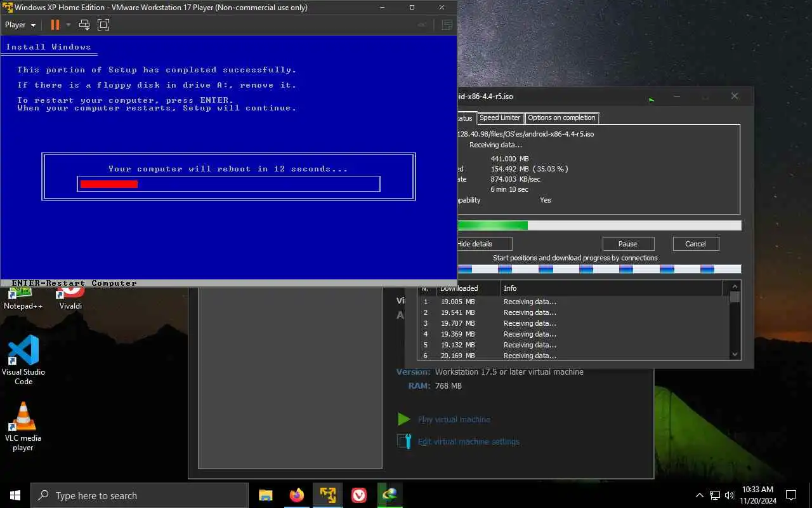Select connection row with 19.005 MB
Screen dimensions: 812x508
click(x=573, y=302)
